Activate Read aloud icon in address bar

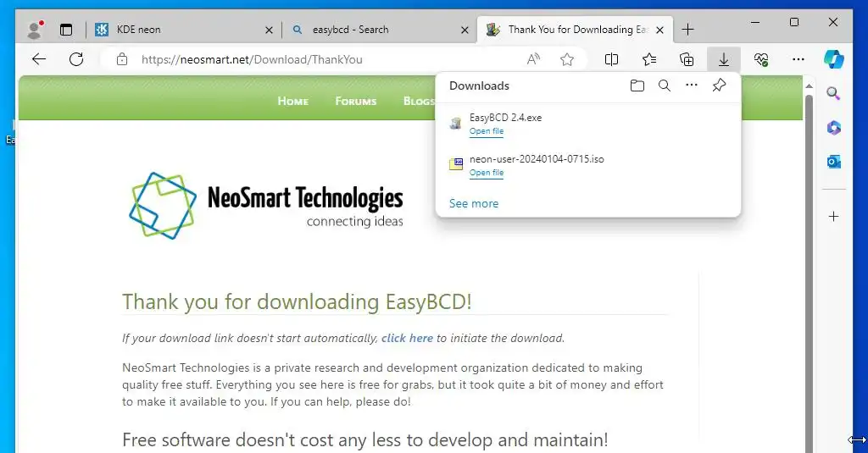pos(533,59)
